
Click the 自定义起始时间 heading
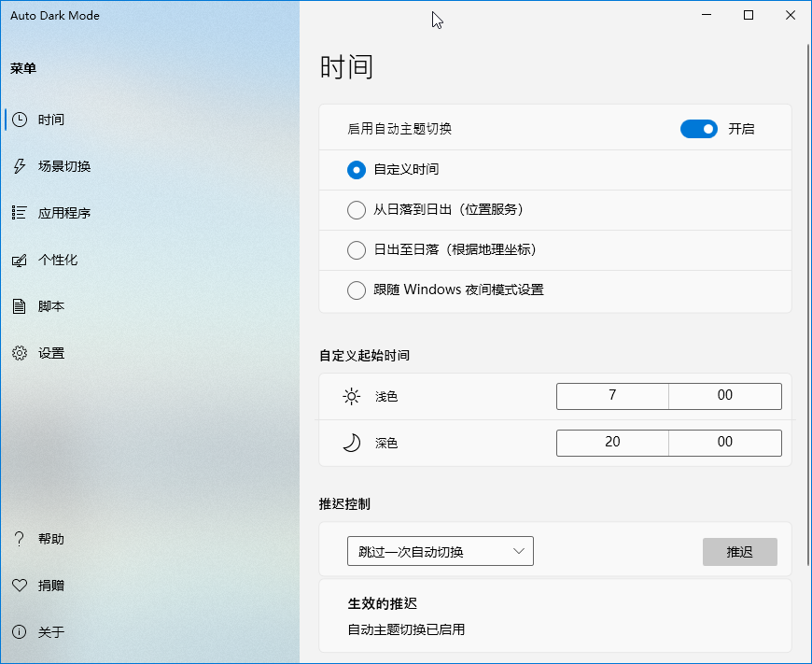tap(365, 356)
